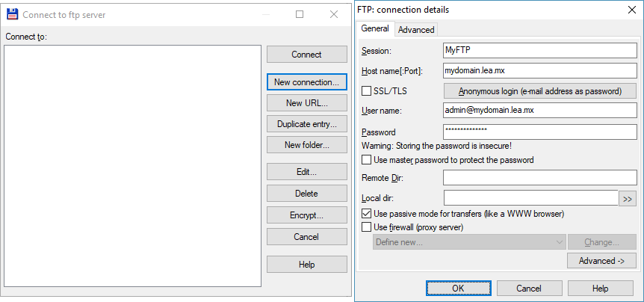The image size is (644, 302).
Task: Click the New URL... button
Action: [x=307, y=102]
